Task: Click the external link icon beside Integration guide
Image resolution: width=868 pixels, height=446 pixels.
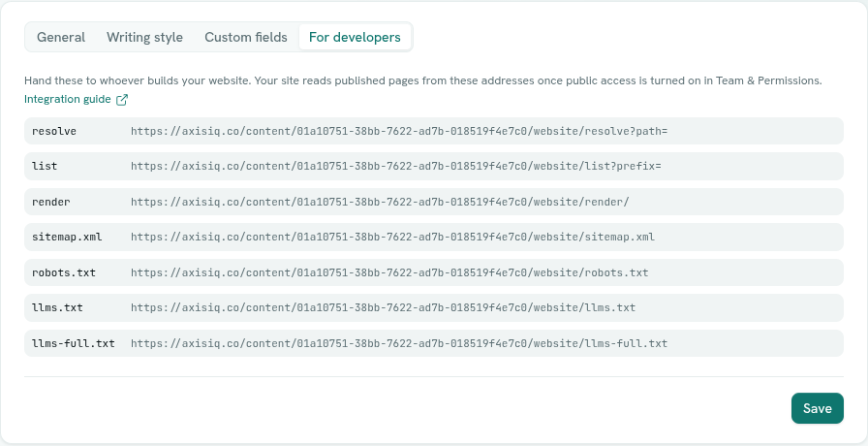Action: [x=122, y=100]
